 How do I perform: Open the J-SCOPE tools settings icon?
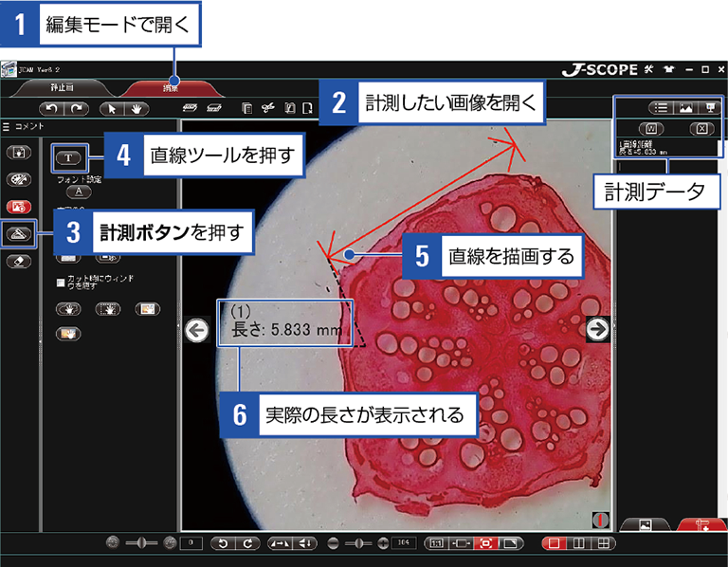point(649,69)
